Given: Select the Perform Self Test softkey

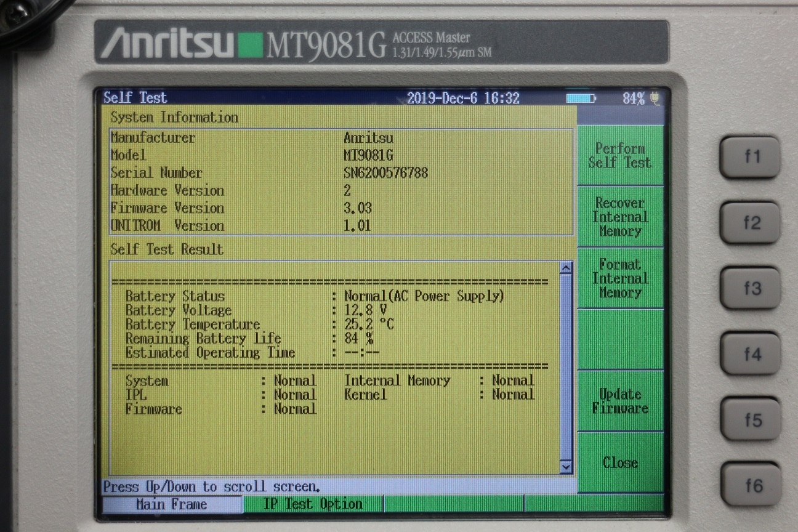Looking at the screenshot, I should click(620, 156).
